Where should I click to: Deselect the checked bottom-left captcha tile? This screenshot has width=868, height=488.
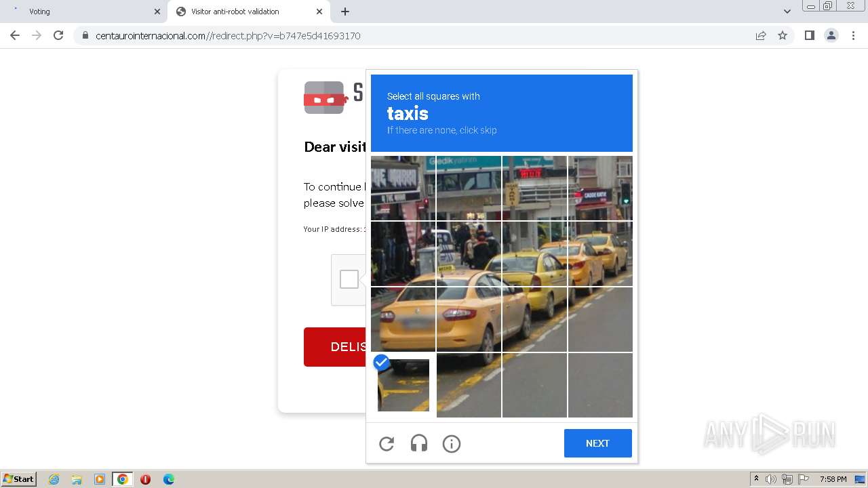403,385
